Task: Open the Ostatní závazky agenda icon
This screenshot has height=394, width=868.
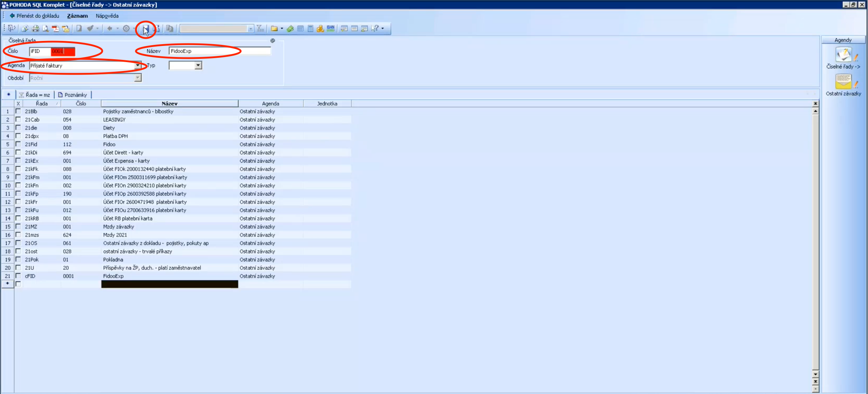Action: pyautogui.click(x=843, y=82)
